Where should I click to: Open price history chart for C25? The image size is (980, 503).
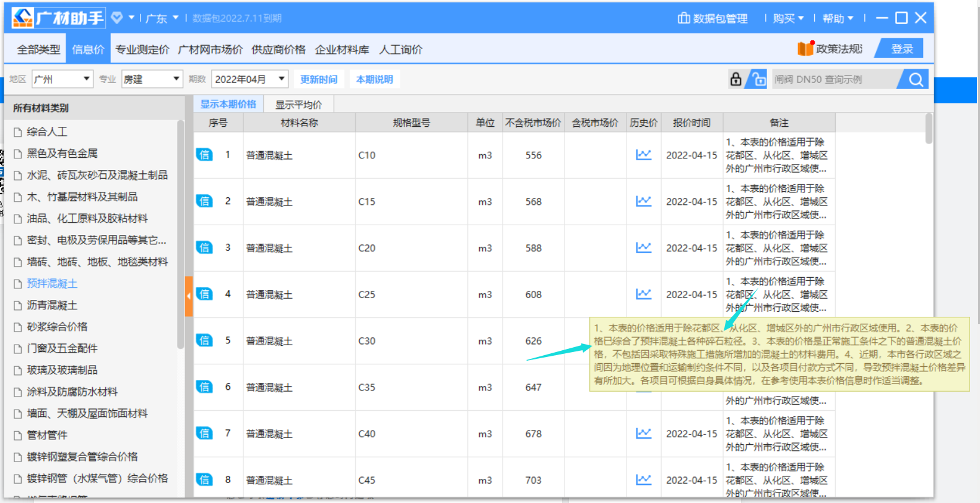point(644,294)
